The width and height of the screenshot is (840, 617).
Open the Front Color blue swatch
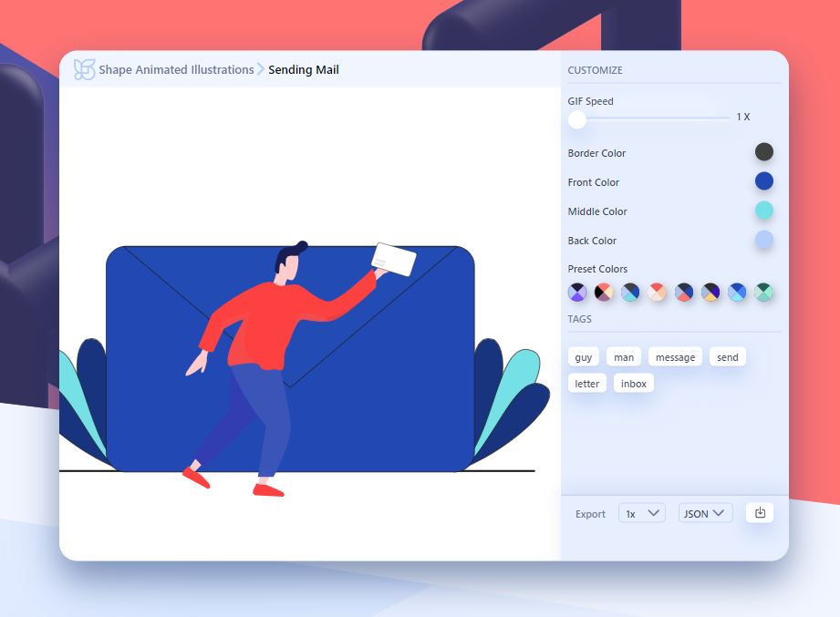tap(764, 180)
